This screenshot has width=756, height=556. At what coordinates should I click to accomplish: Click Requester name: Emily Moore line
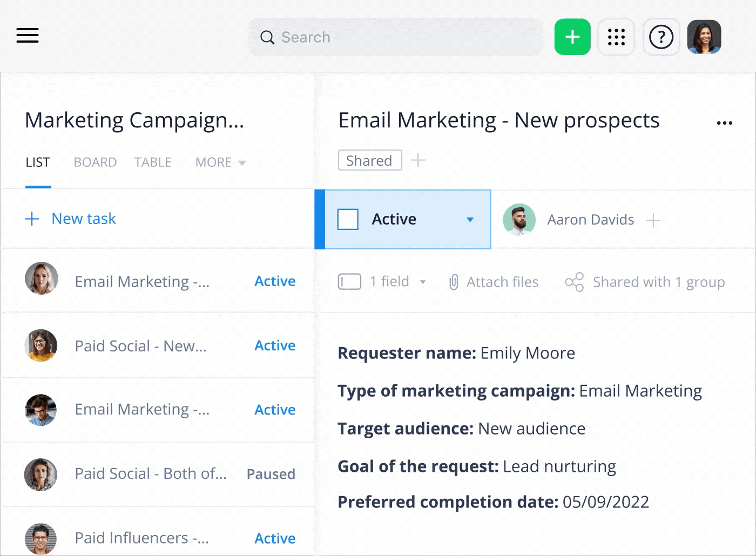tap(456, 353)
